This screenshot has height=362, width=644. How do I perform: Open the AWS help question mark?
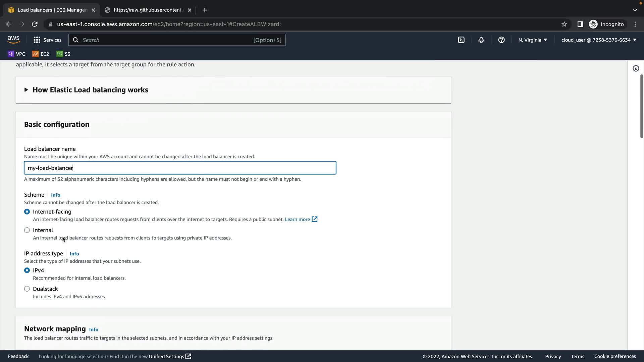point(501,40)
